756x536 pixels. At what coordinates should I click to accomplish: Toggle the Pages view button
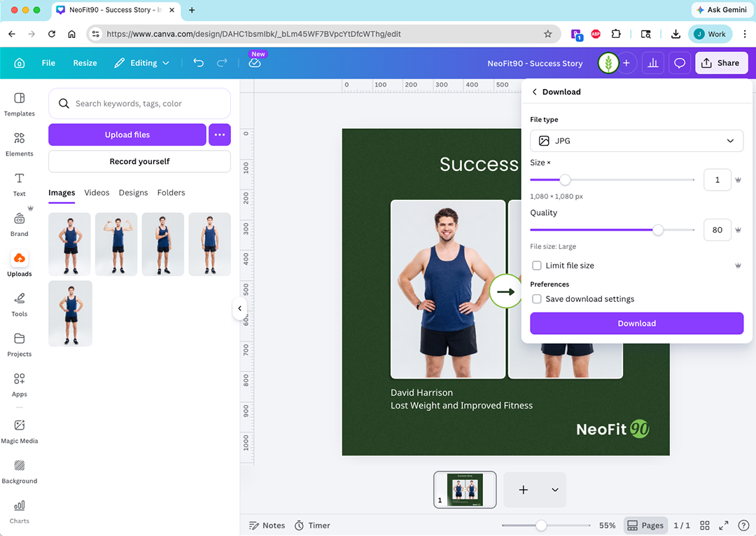(645, 525)
